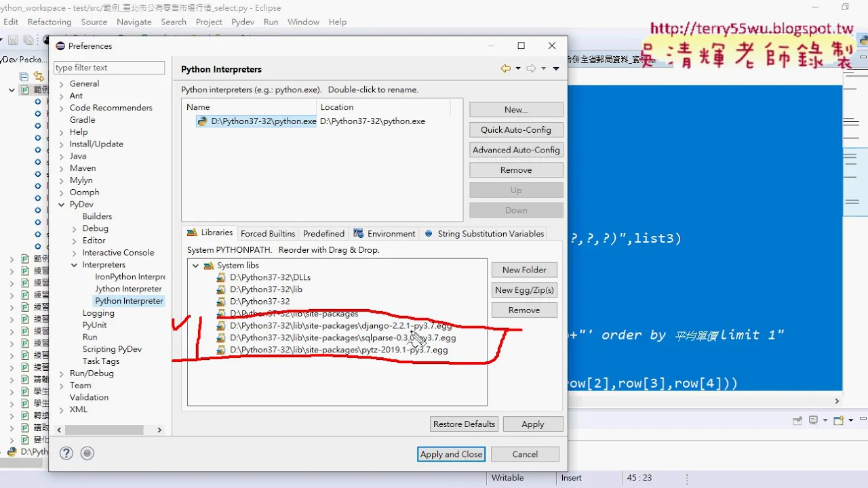Switch to Forced Builtins tab
The image size is (868, 488).
[268, 234]
